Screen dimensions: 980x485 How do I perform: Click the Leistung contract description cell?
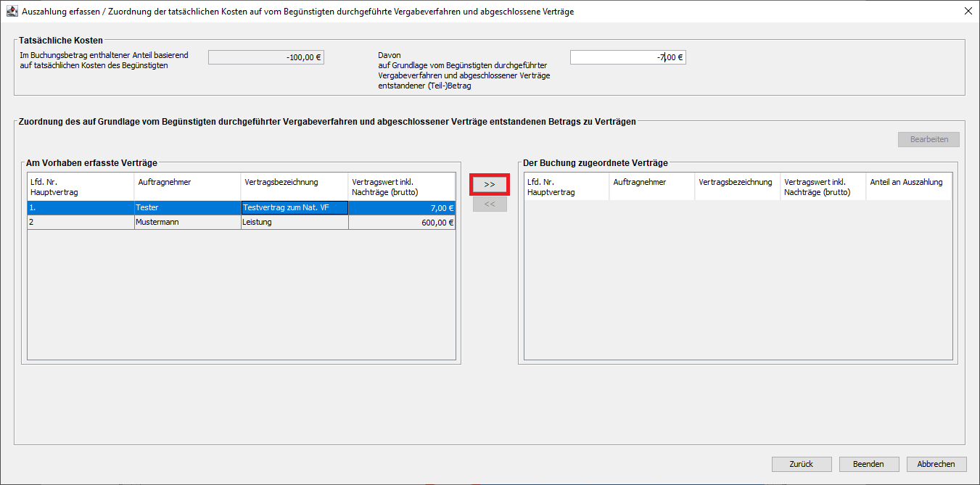pyautogui.click(x=295, y=223)
